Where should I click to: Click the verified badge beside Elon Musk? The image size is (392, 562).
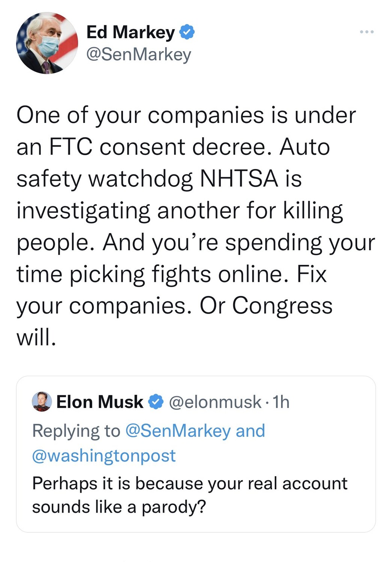click(x=156, y=402)
